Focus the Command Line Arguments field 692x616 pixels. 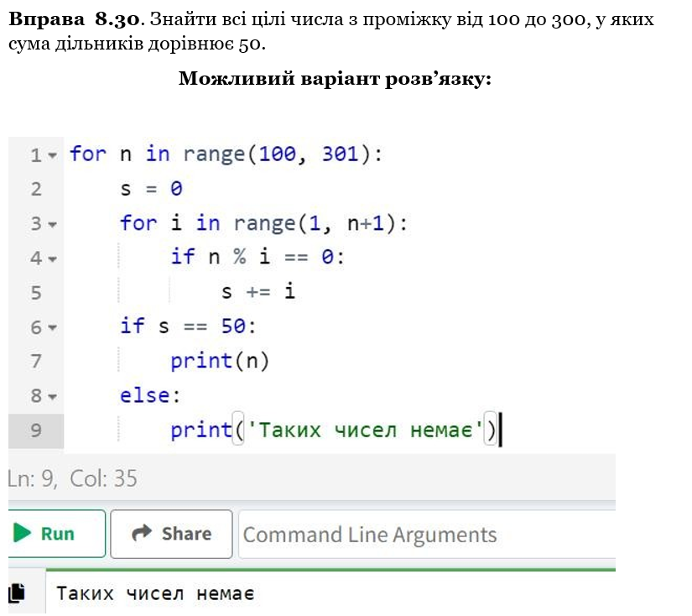coord(427,535)
